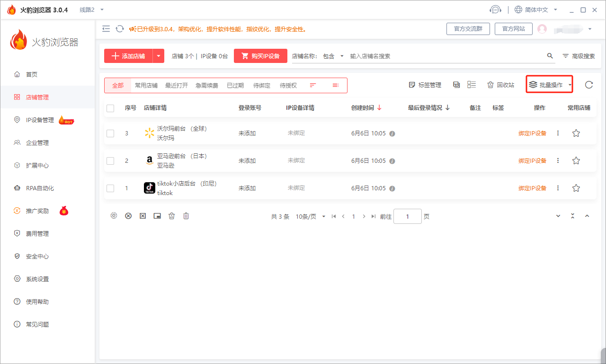This screenshot has height=364, width=606.
Task: Open customer service headset icon
Action: click(495, 9)
